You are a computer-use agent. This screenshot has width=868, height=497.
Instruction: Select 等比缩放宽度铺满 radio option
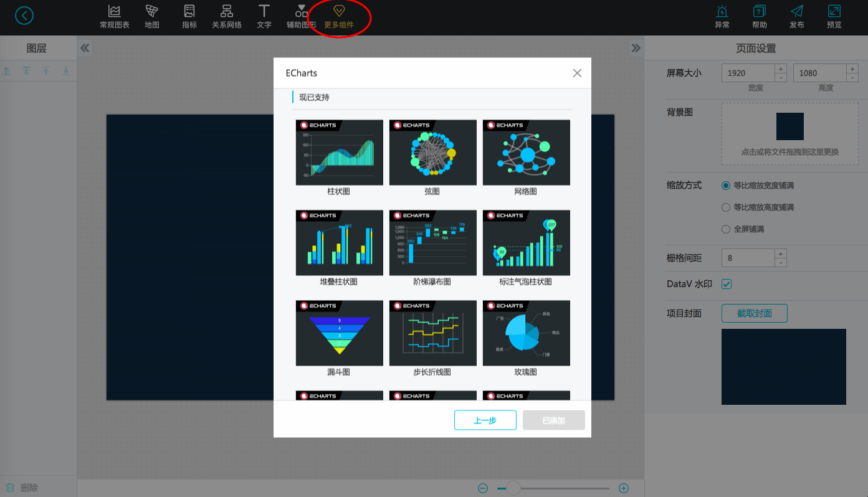coord(725,186)
